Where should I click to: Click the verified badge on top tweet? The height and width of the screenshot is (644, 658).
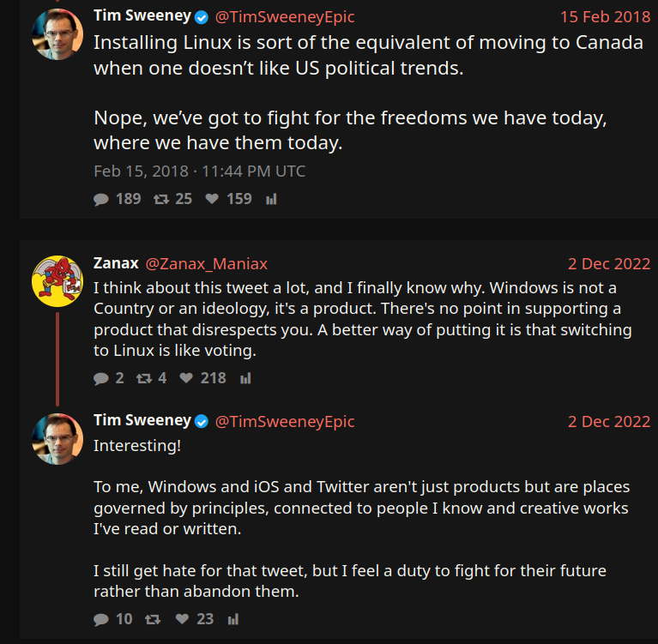(x=202, y=17)
